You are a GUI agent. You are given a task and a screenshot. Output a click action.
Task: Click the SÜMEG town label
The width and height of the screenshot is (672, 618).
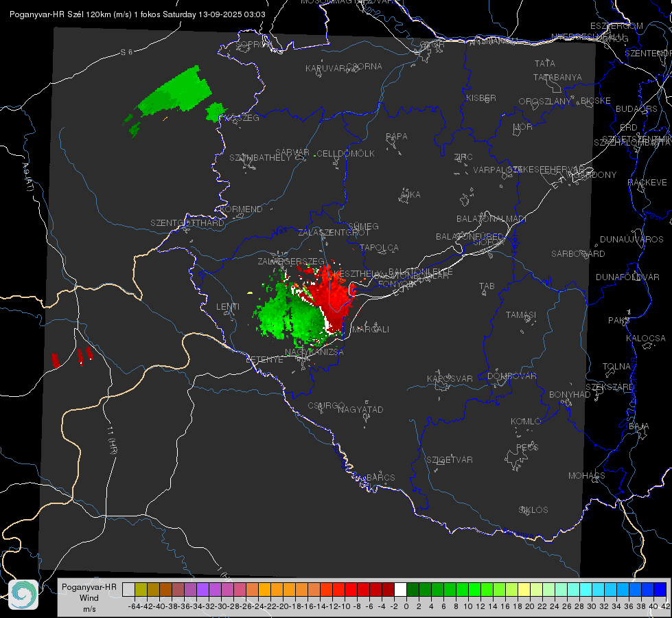pos(363,226)
